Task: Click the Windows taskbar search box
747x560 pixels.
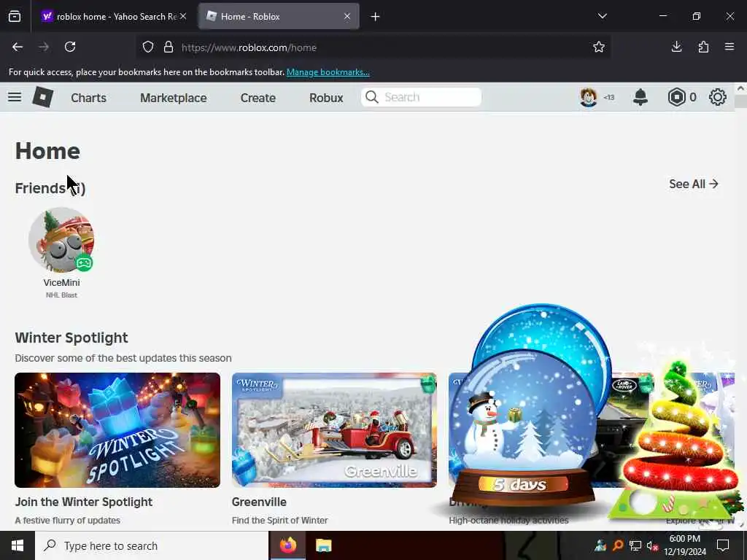Action: click(152, 545)
